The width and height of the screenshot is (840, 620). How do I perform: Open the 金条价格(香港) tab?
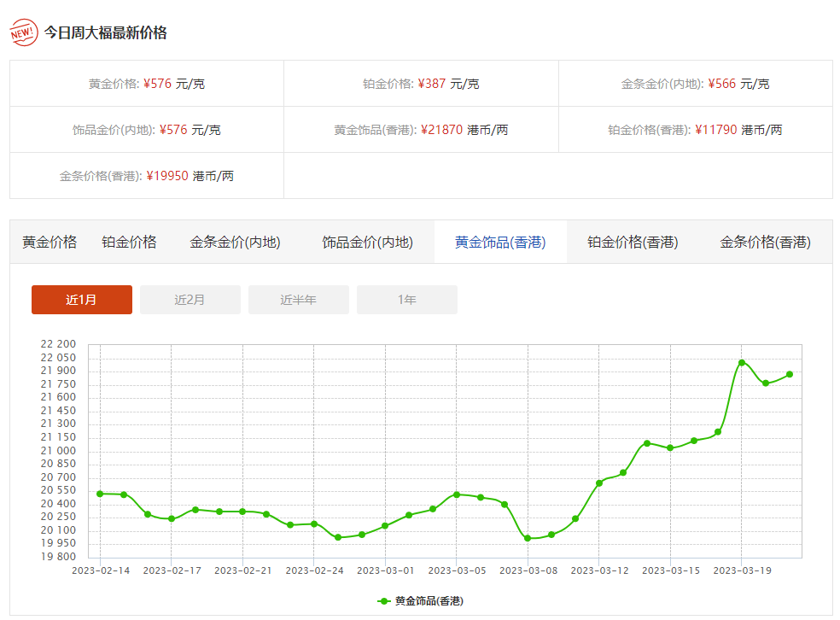765,242
